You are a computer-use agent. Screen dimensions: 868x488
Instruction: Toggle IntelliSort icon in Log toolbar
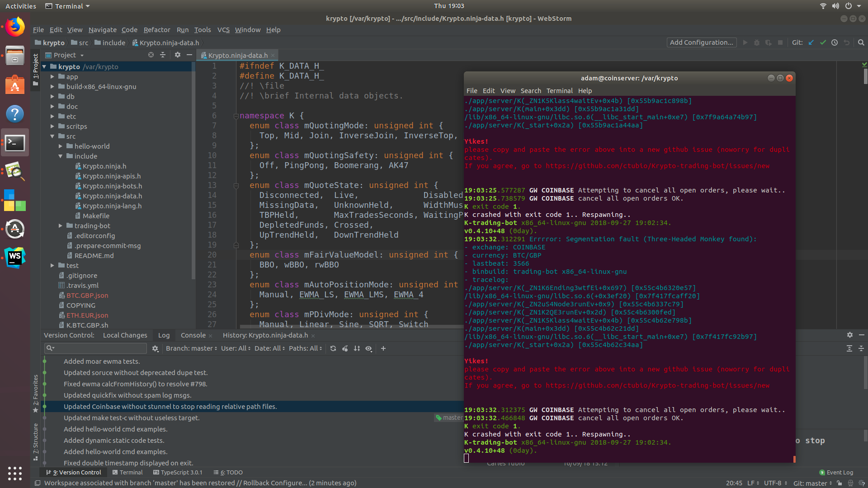coord(357,348)
